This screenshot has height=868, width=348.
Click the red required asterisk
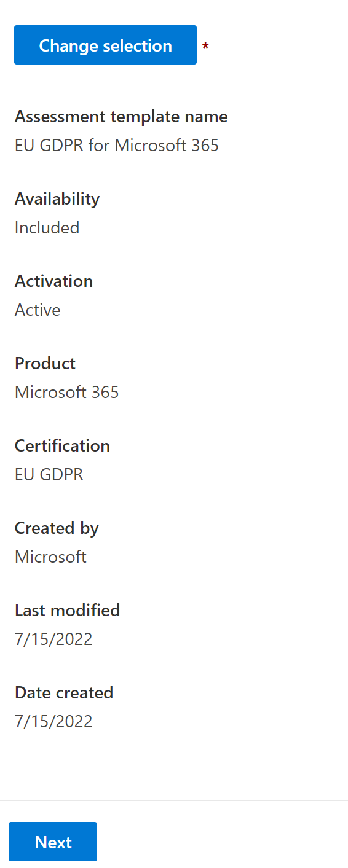coord(206,47)
